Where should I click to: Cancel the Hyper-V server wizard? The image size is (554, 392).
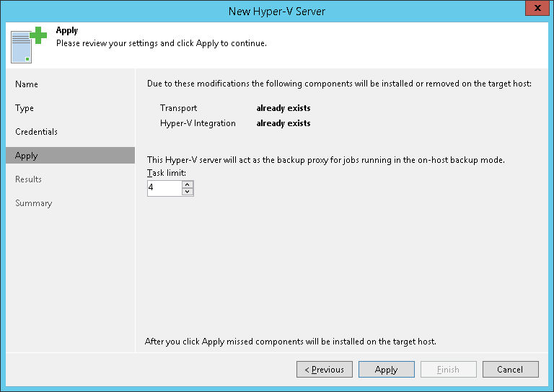510,370
